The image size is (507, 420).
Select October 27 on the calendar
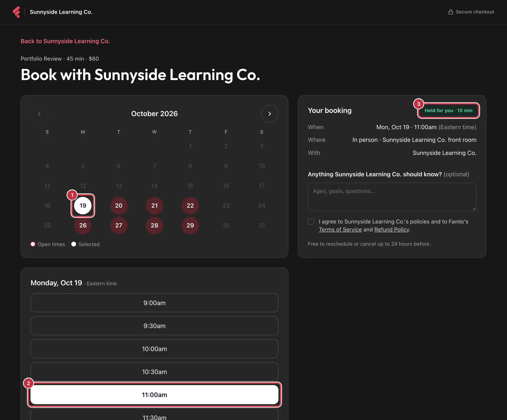(119, 225)
